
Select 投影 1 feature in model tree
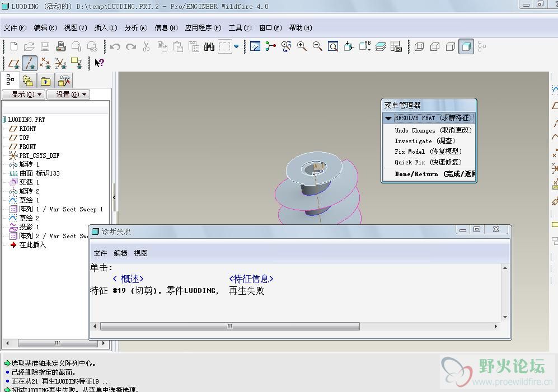(29, 227)
